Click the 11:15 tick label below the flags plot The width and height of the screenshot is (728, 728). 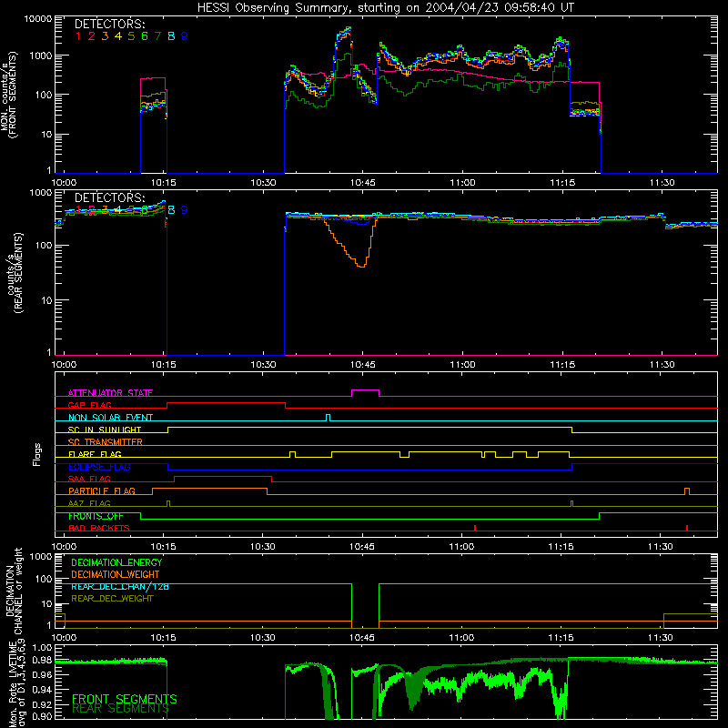tap(561, 547)
